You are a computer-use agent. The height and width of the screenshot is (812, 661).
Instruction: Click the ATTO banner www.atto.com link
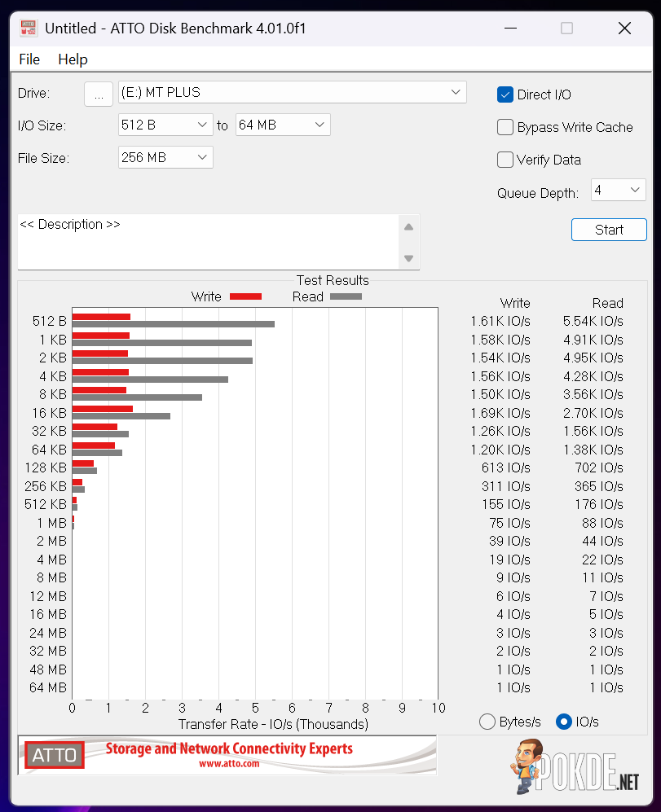(x=229, y=763)
